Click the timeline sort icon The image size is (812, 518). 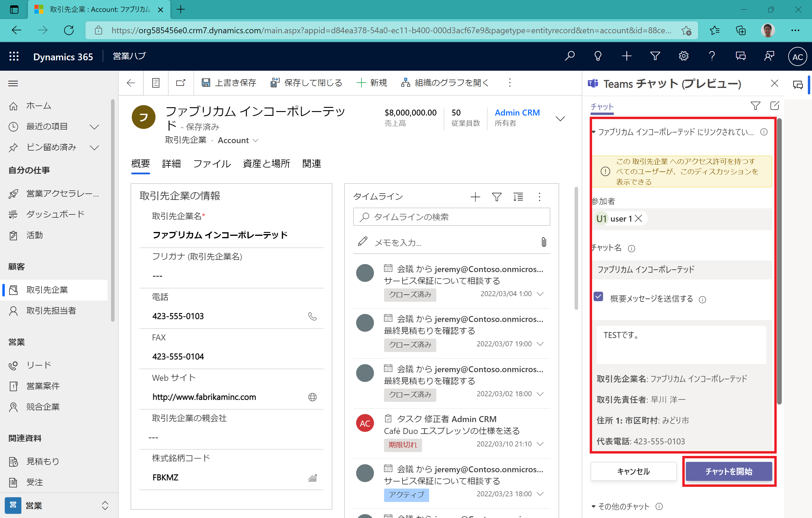coord(518,197)
